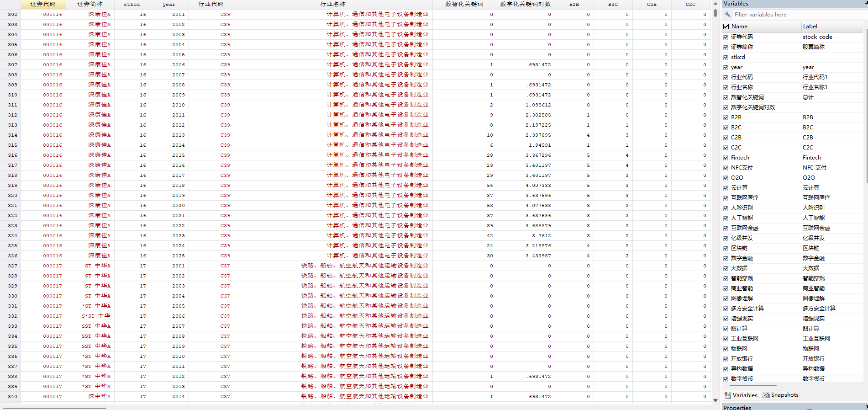
Task: Click the Snapshots camera icon
Action: point(766,395)
